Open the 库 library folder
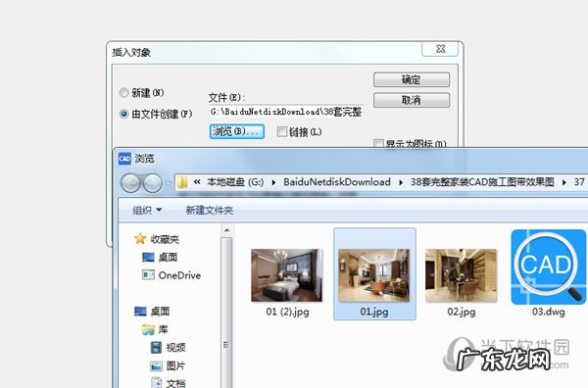The image size is (588, 388). [155, 329]
